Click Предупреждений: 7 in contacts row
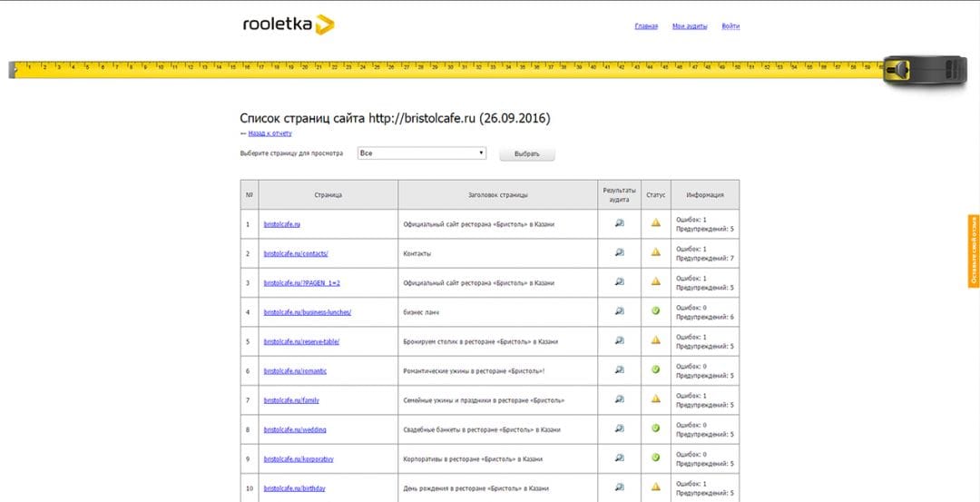 point(705,258)
